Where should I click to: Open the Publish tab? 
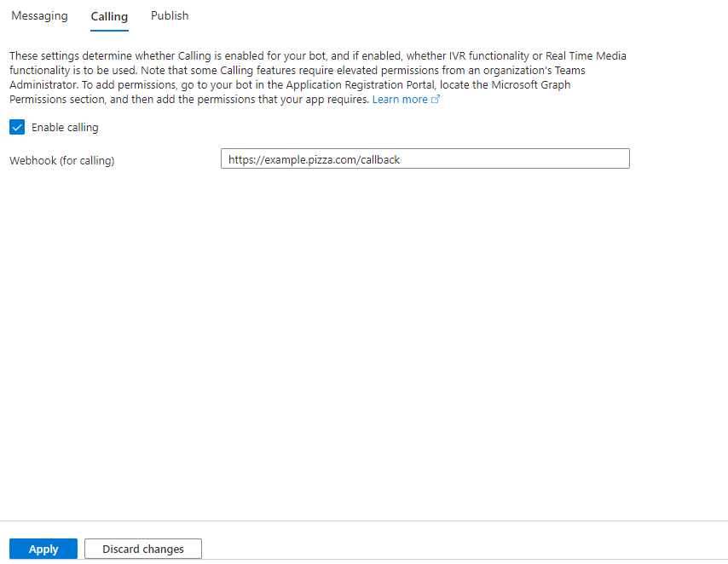pos(170,16)
